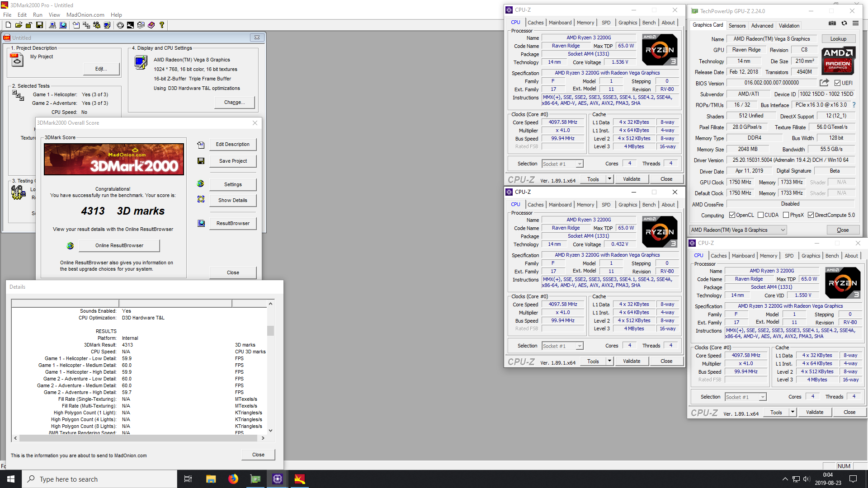Click the Ryzen logo in top CPU-Z window

point(660,49)
